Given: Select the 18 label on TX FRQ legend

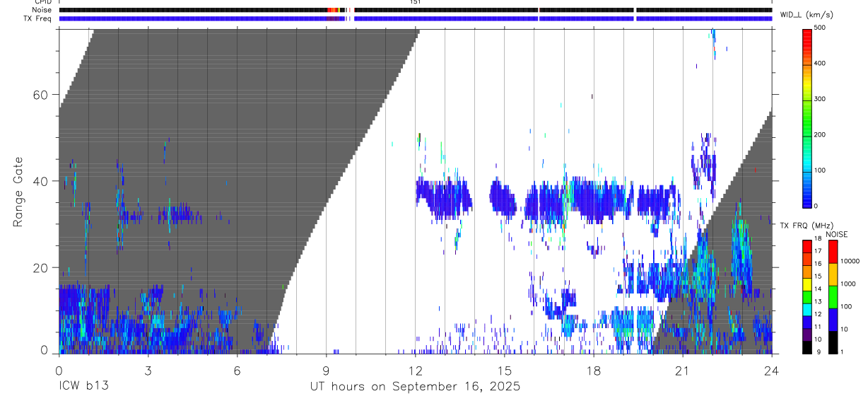Looking at the screenshot, I should [817, 238].
